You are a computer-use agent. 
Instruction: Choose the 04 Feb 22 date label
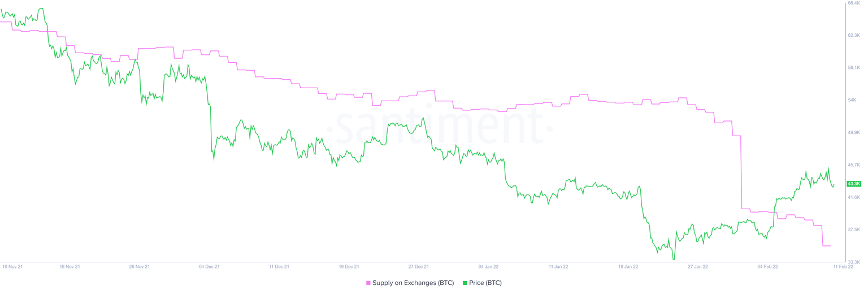(767, 266)
